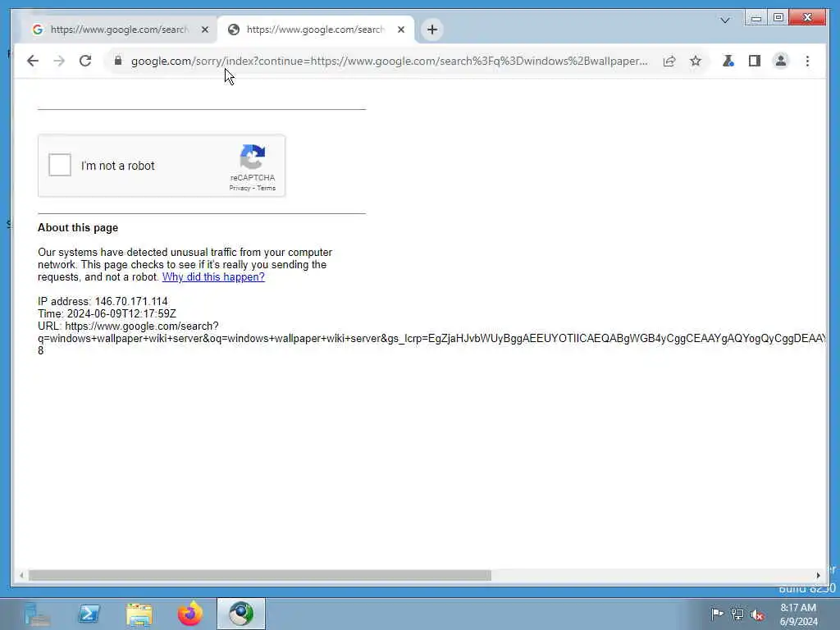Open a new tab
This screenshot has width=840, height=630.
coord(432,30)
